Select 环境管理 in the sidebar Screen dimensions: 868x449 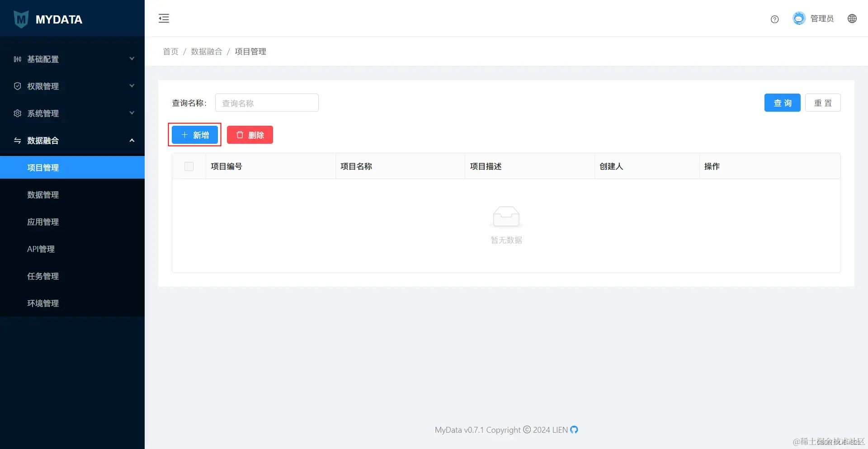(x=43, y=303)
